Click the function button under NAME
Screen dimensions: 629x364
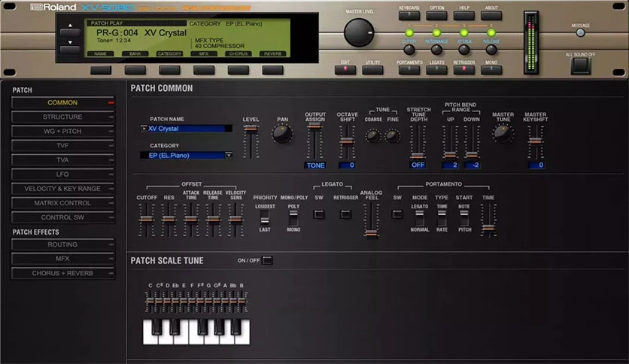(x=101, y=70)
